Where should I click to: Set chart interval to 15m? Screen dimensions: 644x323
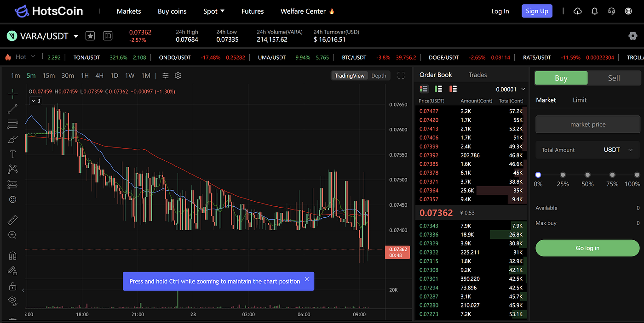(x=48, y=75)
